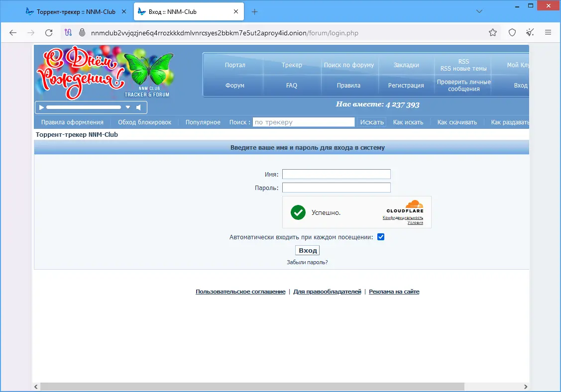Maximize the browser window

(x=531, y=6)
